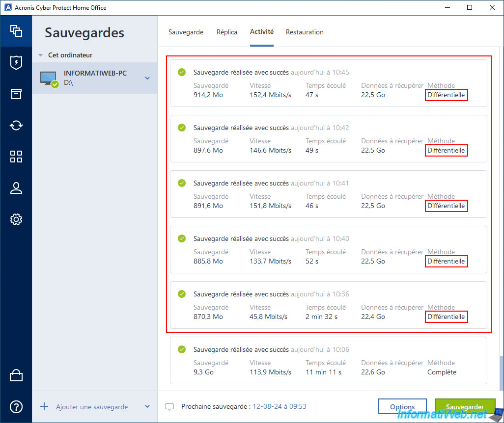Switch to the Sauvegarde tab

tap(186, 32)
